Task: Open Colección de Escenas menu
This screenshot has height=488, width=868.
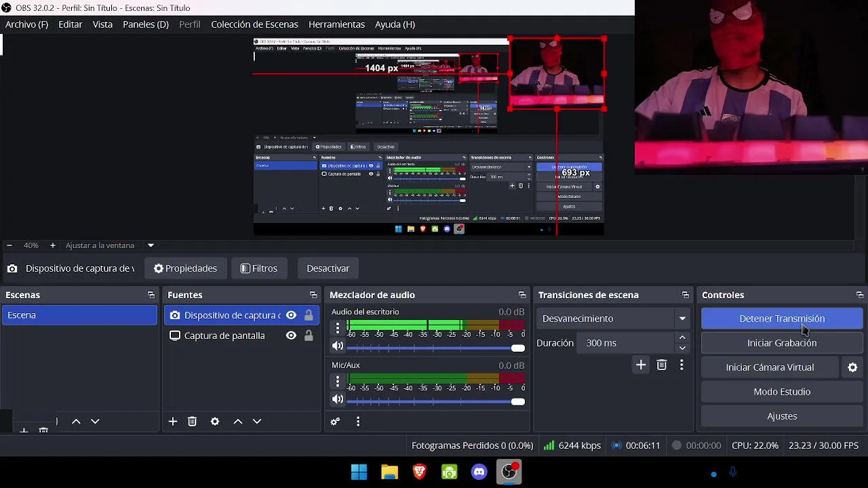Action: pos(254,24)
